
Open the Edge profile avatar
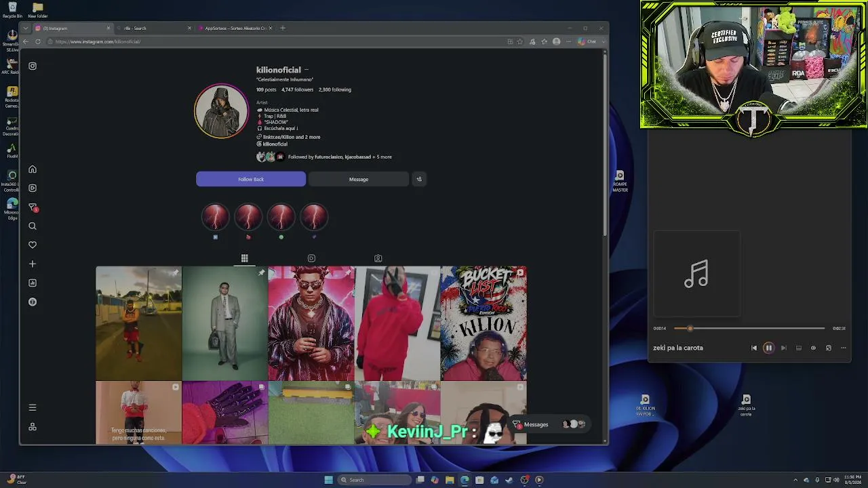tap(557, 41)
